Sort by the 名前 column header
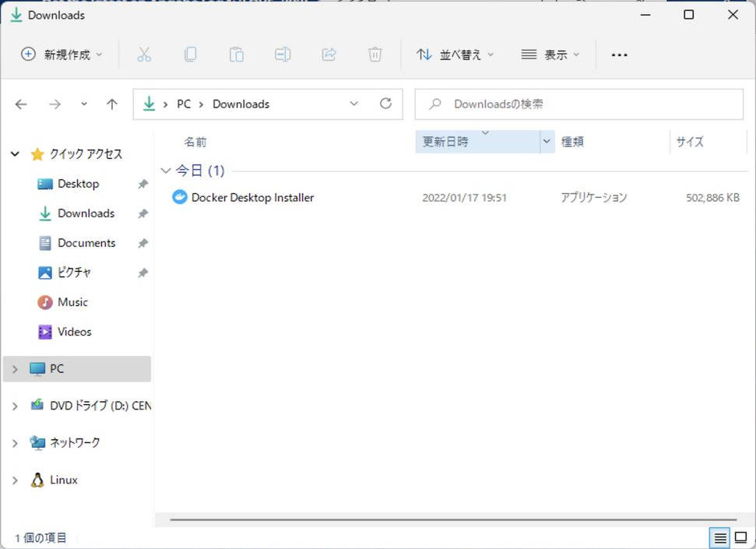Image resolution: width=756 pixels, height=549 pixels. pos(195,142)
